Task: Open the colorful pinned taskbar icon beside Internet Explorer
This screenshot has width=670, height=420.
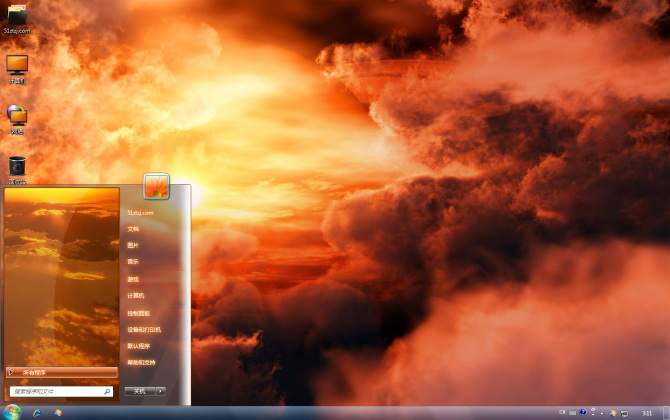Action: [x=58, y=413]
